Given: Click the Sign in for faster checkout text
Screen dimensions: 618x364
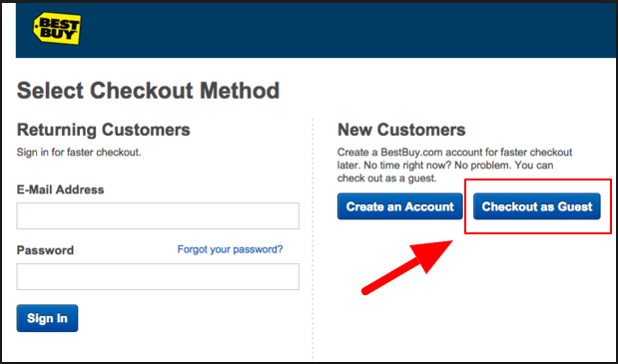Looking at the screenshot, I should (79, 153).
